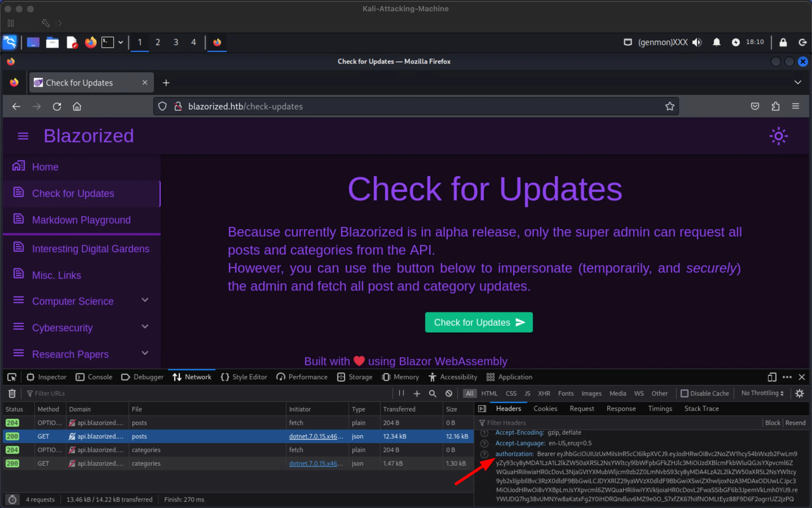This screenshot has height=508, width=812.
Task: Open the terminal emulator in Kali panel
Action: click(108, 42)
